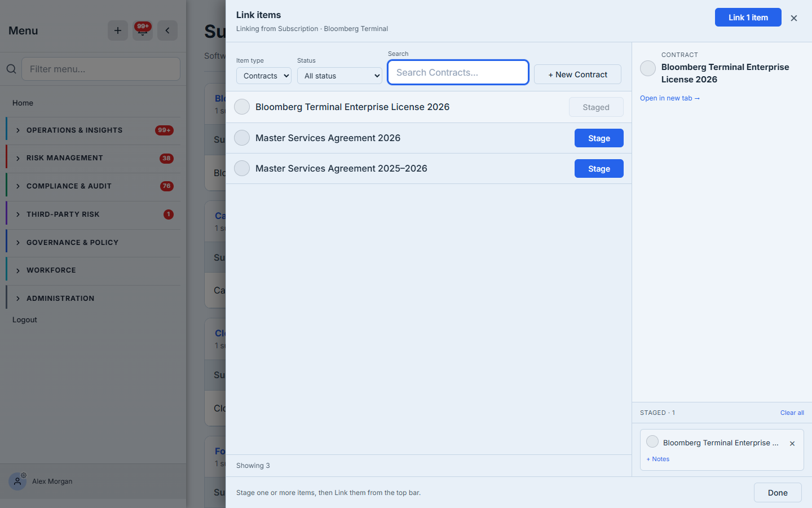Click Master Services Agreement 2026 title
The width and height of the screenshot is (812, 508).
coord(328,138)
